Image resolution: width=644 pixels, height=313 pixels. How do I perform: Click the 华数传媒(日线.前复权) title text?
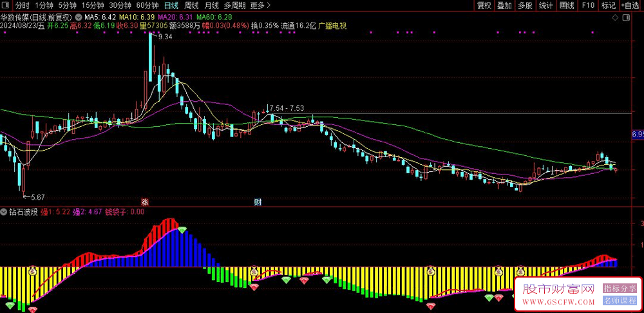(x=36, y=17)
